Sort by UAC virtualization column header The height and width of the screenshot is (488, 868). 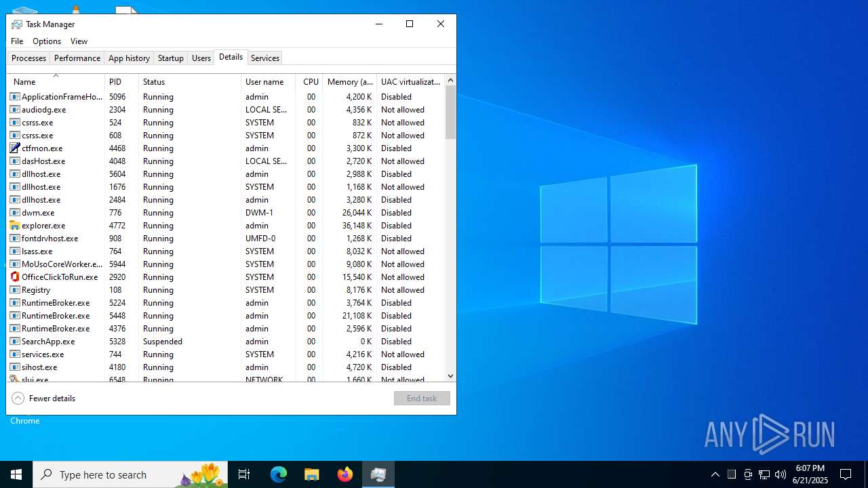point(411,81)
